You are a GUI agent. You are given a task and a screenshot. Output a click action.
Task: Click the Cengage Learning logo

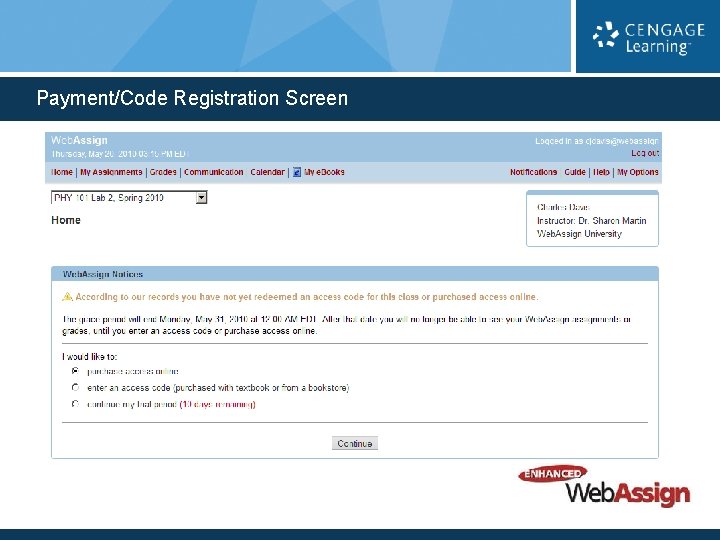(x=648, y=37)
